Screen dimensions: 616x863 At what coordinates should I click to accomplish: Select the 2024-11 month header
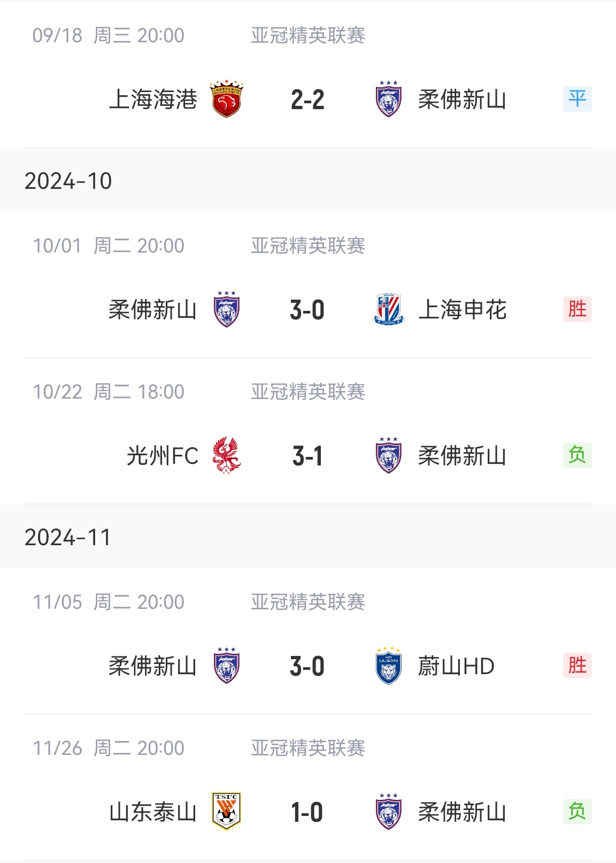[68, 537]
